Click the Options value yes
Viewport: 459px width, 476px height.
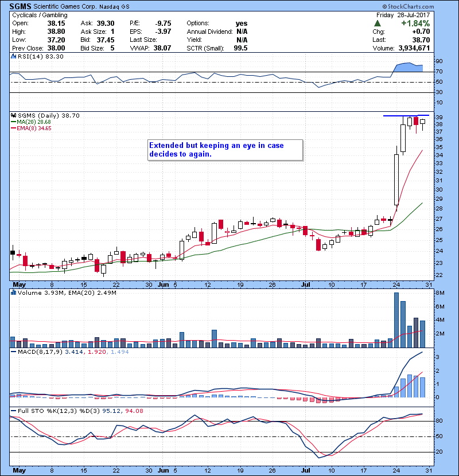[x=242, y=24]
